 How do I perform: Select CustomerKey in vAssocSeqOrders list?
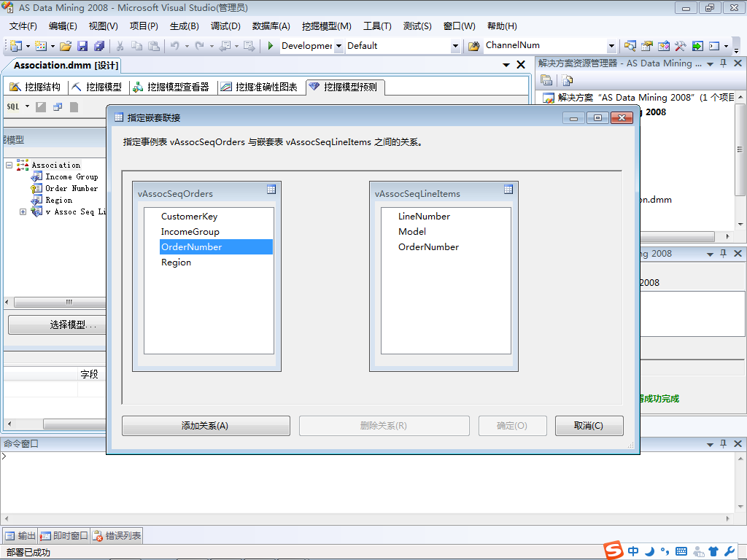(189, 216)
